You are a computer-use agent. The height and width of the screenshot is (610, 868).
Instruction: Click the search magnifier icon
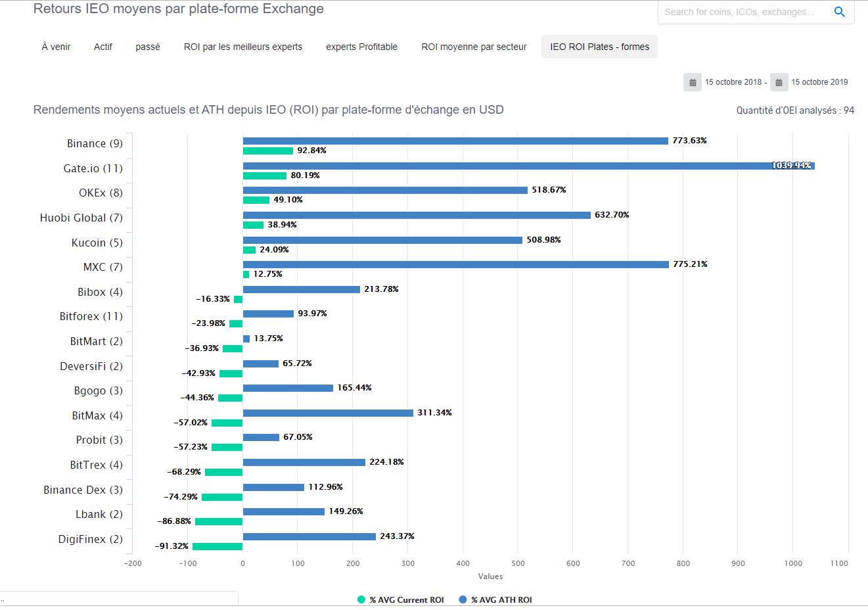(x=839, y=12)
